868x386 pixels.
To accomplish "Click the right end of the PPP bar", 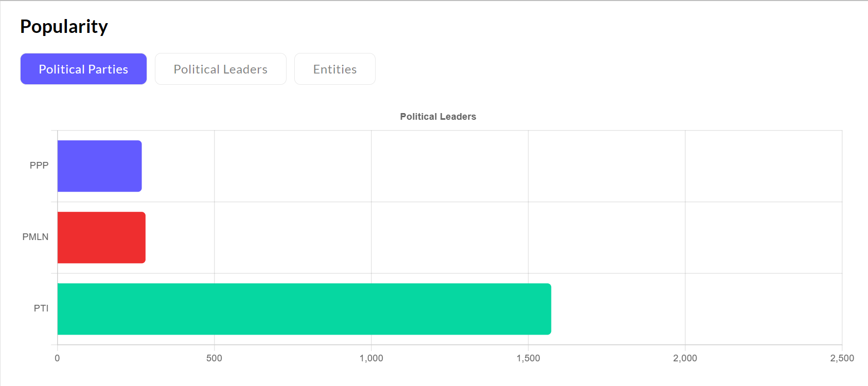I will [138, 166].
